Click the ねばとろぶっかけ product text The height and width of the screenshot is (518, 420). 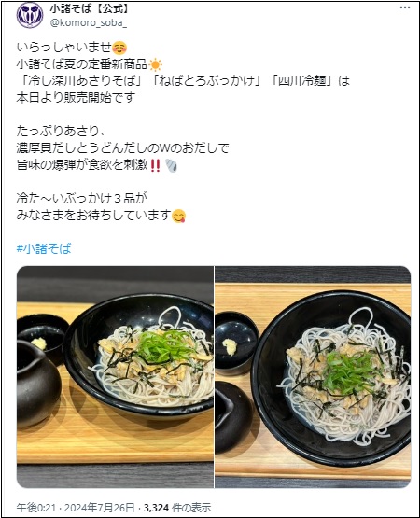coord(205,81)
